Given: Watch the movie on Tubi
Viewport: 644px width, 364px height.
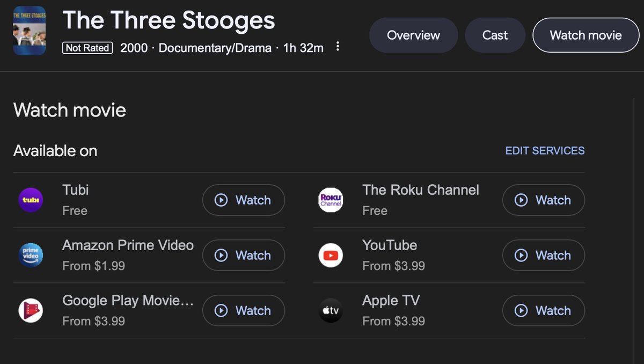Looking at the screenshot, I should (244, 200).
